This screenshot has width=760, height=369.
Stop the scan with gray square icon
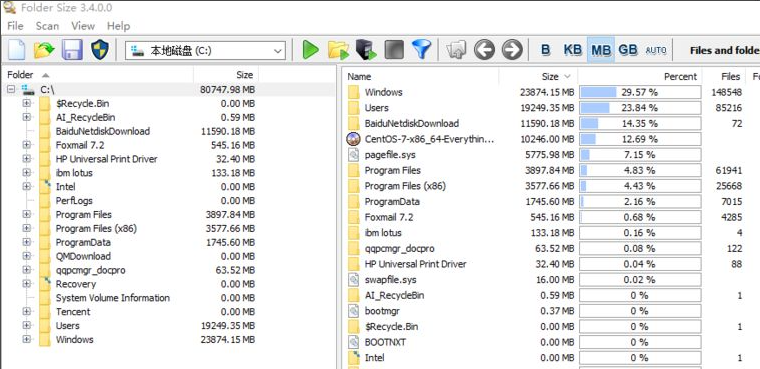pos(394,50)
